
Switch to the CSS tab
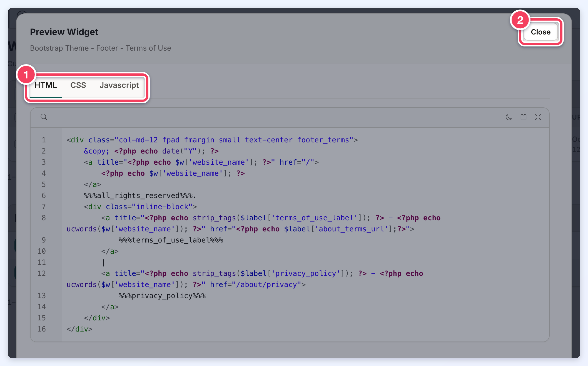pos(78,85)
